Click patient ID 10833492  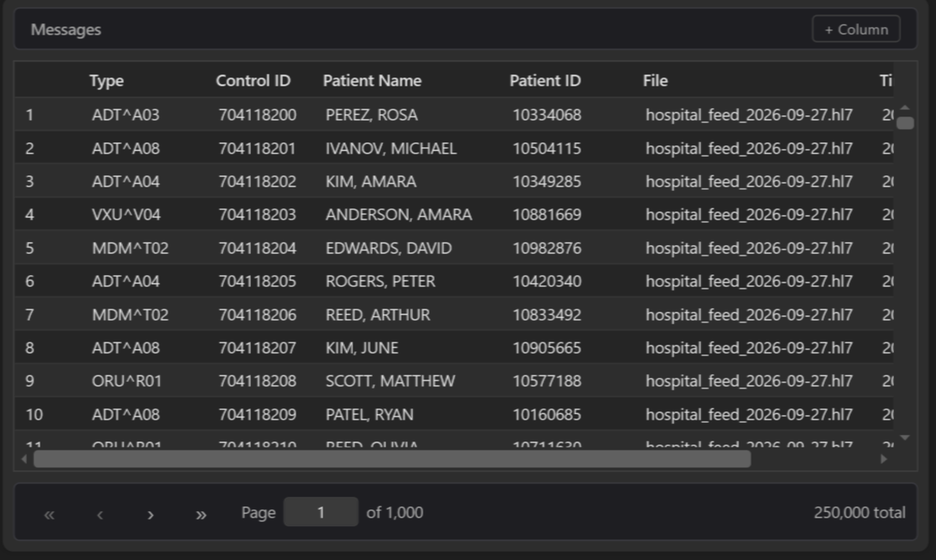(547, 314)
